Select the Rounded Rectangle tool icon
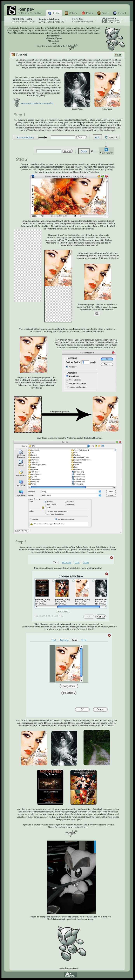 click(97, 314)
